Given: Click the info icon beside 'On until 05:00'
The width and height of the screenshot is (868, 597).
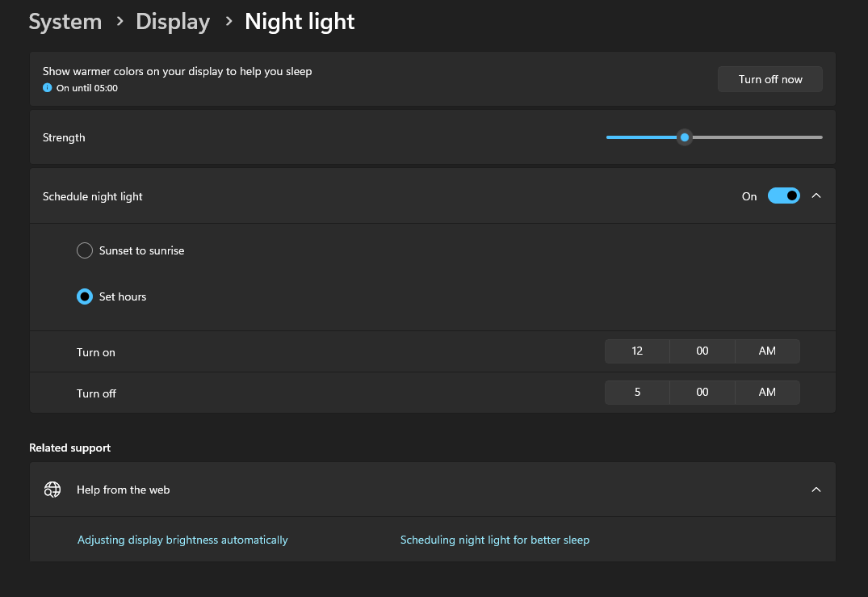Looking at the screenshot, I should point(48,88).
